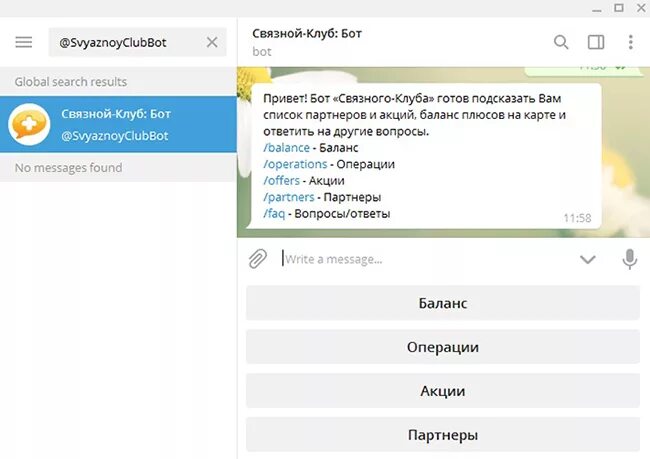Toggle the right info side panel
Viewport: 650px width, 459px height.
pos(596,42)
